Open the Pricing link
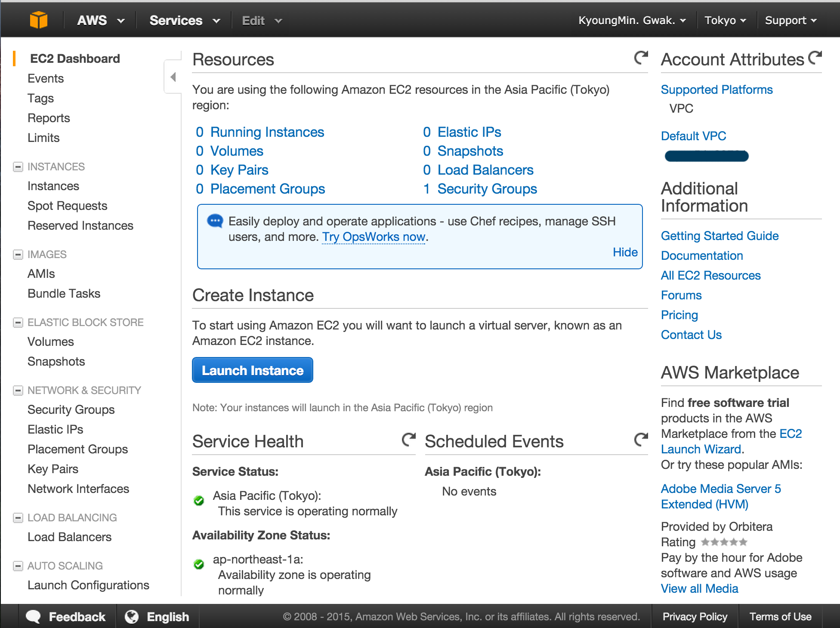Screen dimensions: 840x628 (x=679, y=315)
